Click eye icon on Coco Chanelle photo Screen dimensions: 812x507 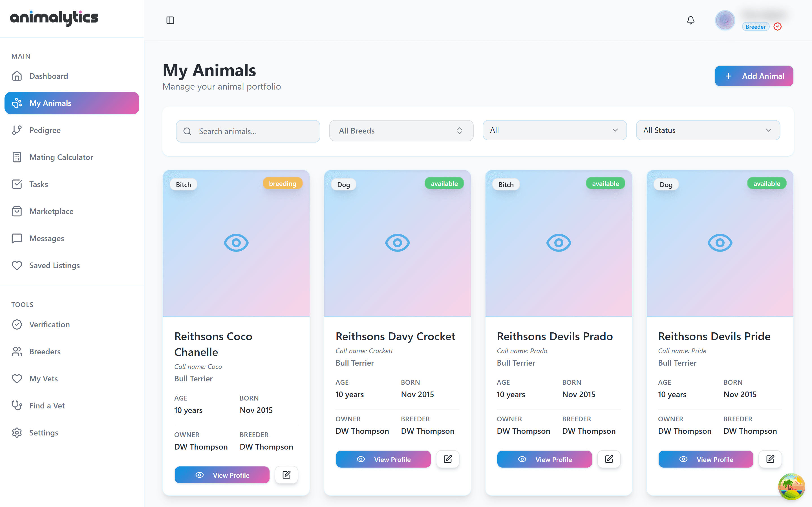[236, 243]
